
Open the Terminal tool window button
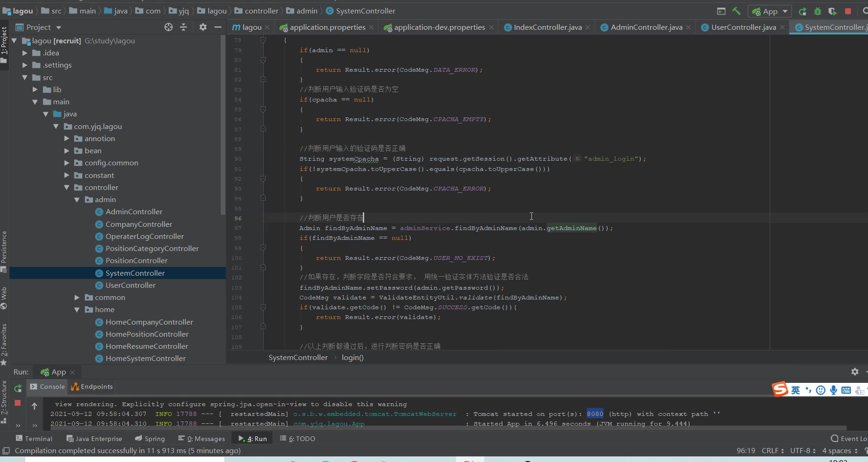click(34, 439)
